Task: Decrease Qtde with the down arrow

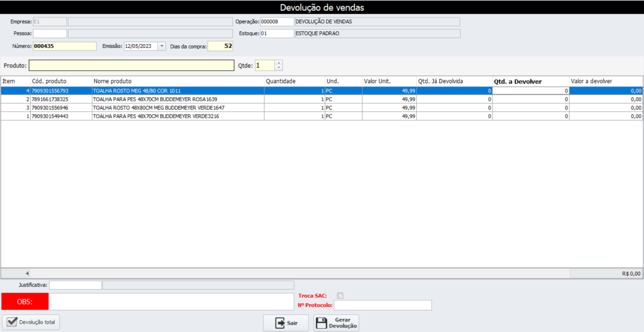Action: [x=279, y=68]
